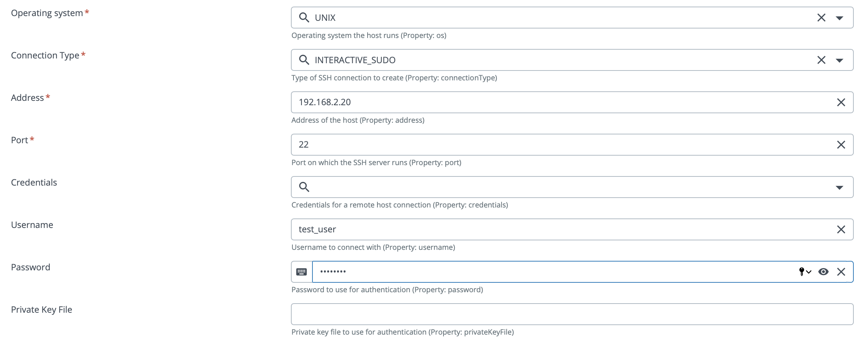Expand the Connection Type dropdown arrow
Image resolution: width=868 pixels, height=339 pixels.
click(840, 60)
